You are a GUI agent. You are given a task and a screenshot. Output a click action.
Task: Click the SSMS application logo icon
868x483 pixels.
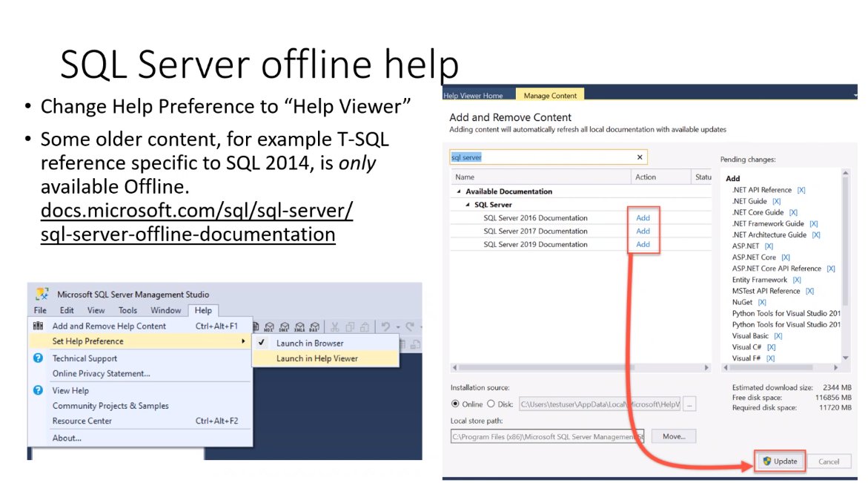[x=42, y=294]
